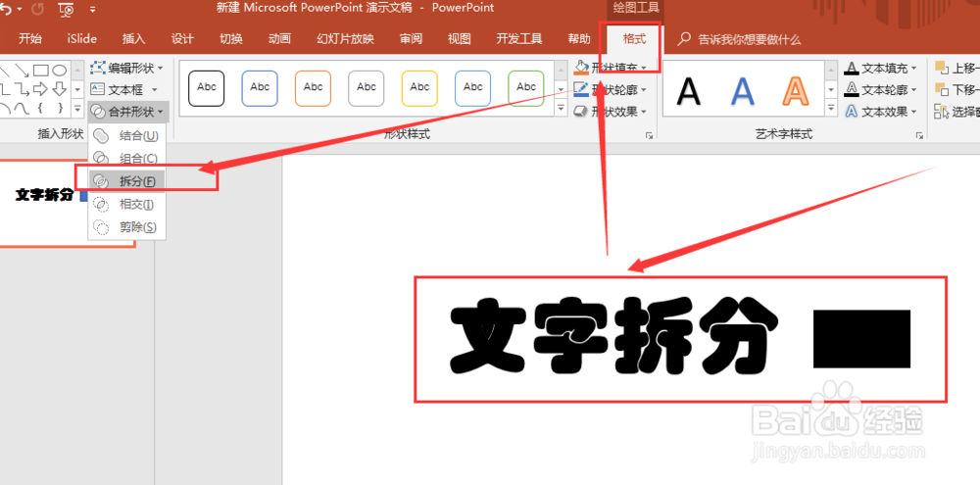Go to the 切换 ribbon tab
The height and width of the screenshot is (485, 980).
[x=231, y=39]
